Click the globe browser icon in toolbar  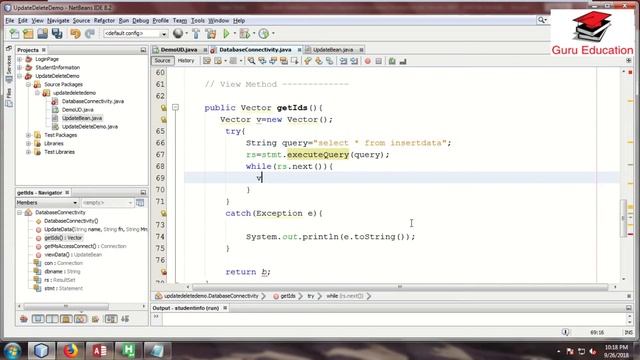(178, 33)
